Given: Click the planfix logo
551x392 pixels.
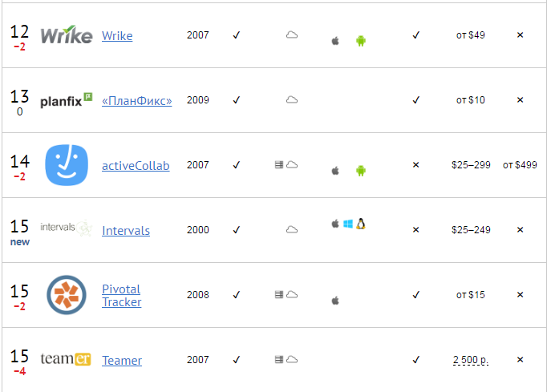Looking at the screenshot, I should (x=66, y=100).
